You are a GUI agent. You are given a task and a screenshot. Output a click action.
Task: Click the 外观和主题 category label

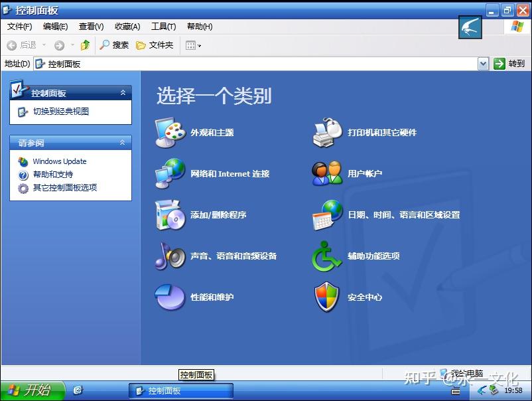coord(212,132)
